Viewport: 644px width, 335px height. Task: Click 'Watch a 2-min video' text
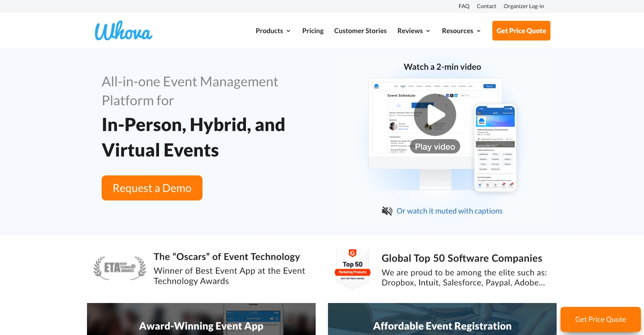[x=442, y=67]
